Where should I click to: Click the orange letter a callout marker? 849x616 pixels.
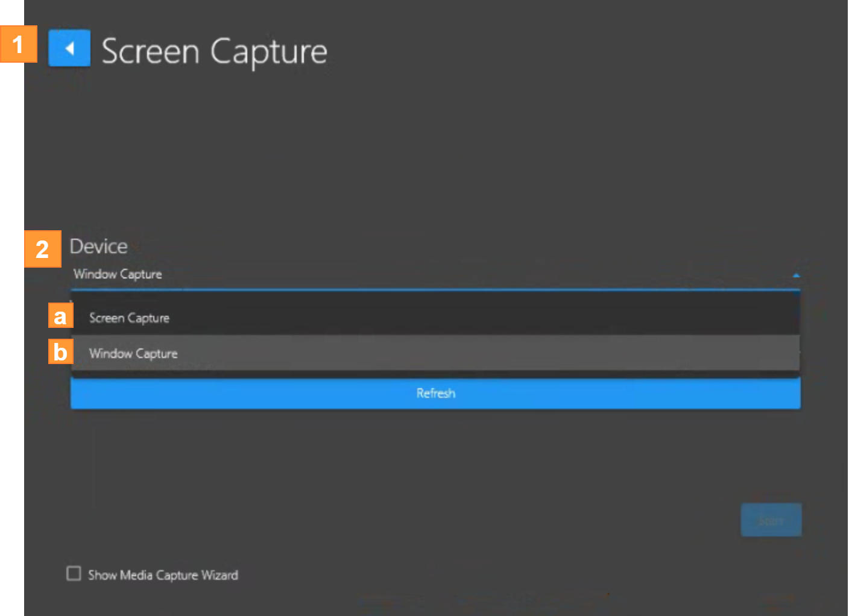tap(60, 316)
